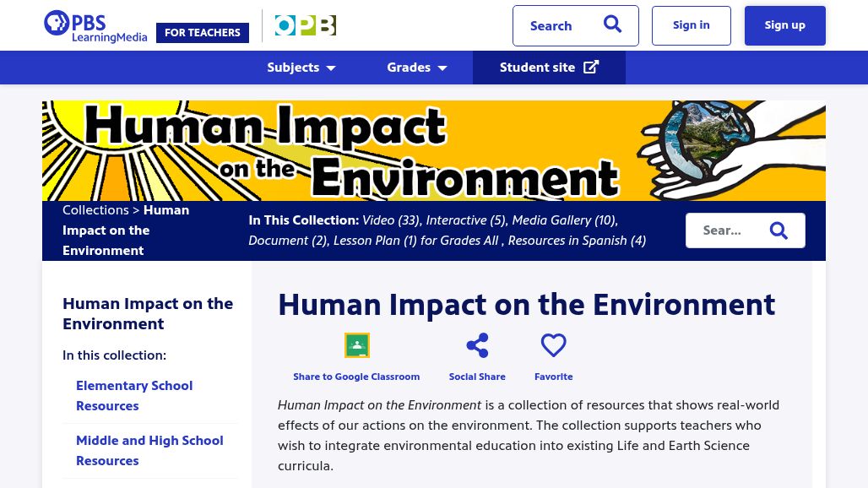Sign in to your account
The height and width of the screenshot is (488, 868).
691,24
